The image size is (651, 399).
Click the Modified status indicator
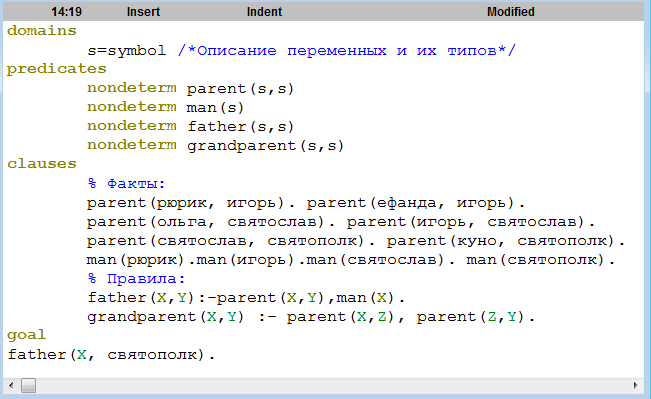(x=511, y=12)
